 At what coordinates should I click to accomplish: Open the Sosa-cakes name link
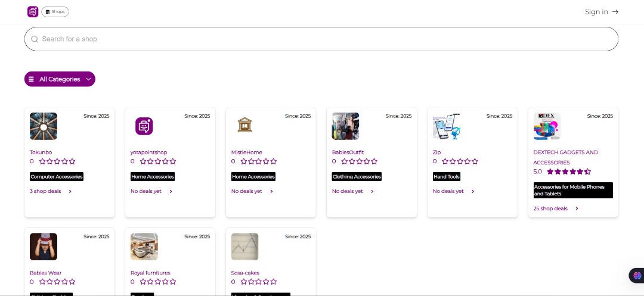pos(245,273)
